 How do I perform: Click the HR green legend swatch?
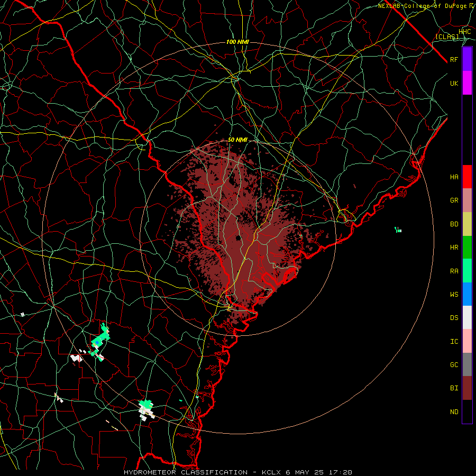(467, 248)
